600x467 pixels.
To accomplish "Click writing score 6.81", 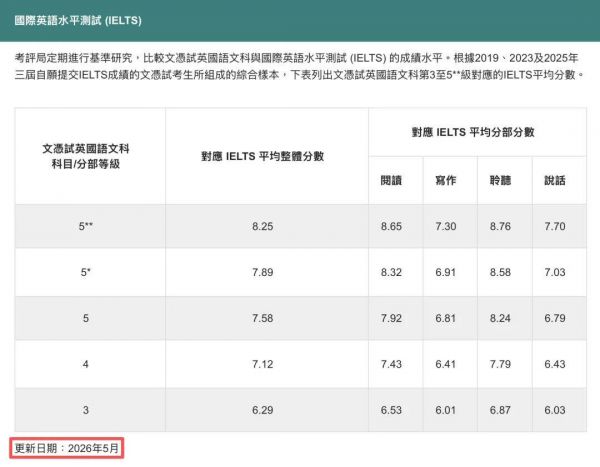I will 446,318.
